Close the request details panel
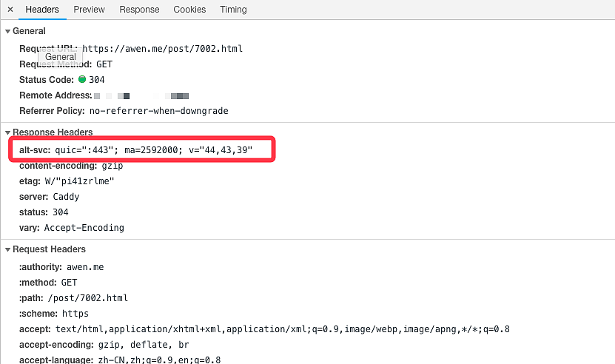This screenshot has height=364, width=615. pyautogui.click(x=10, y=10)
